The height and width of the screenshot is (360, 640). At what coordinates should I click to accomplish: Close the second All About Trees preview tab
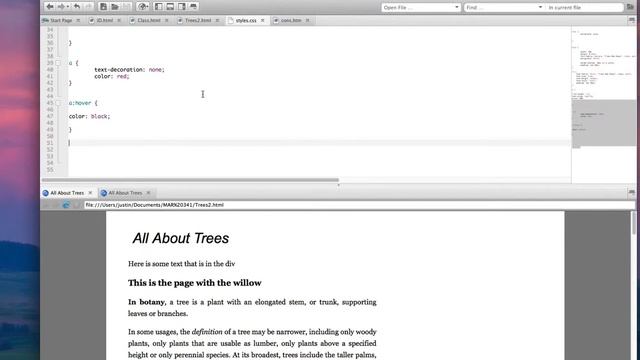point(149,193)
